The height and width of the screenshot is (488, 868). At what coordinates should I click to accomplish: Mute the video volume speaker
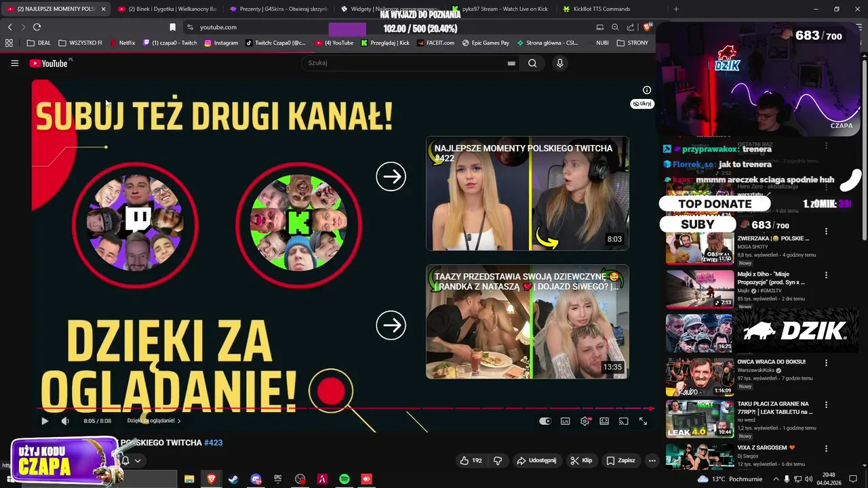65,421
